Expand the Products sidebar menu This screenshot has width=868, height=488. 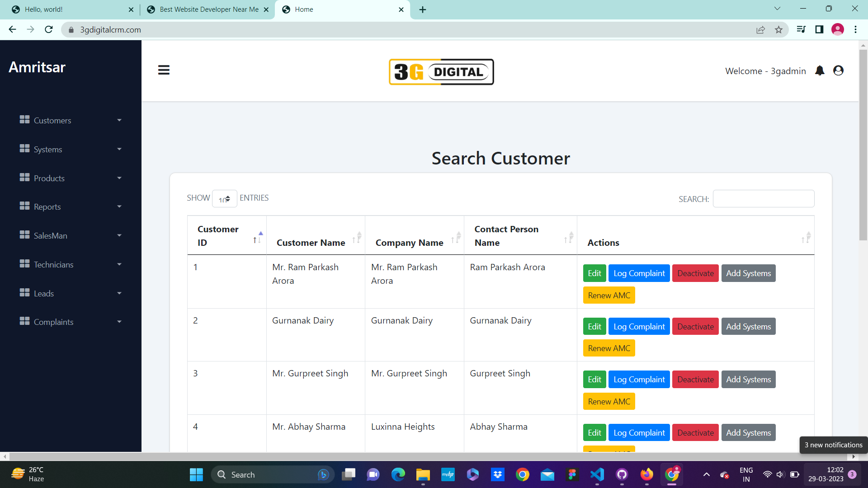pos(71,178)
